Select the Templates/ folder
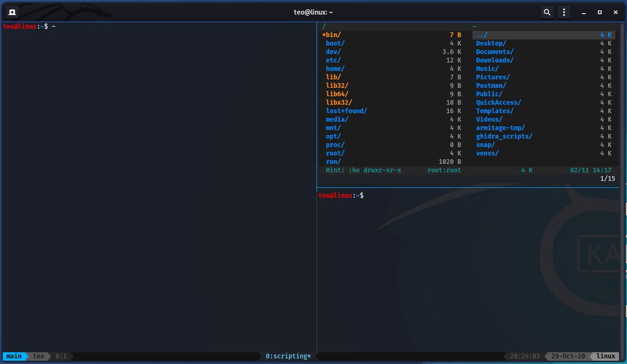The height and width of the screenshot is (364, 627). 544,111
